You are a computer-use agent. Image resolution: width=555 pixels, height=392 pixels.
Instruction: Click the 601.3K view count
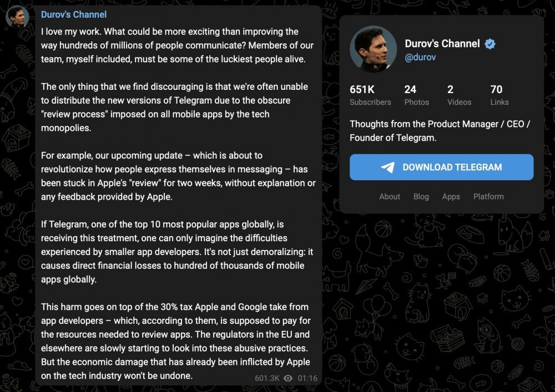click(x=267, y=378)
